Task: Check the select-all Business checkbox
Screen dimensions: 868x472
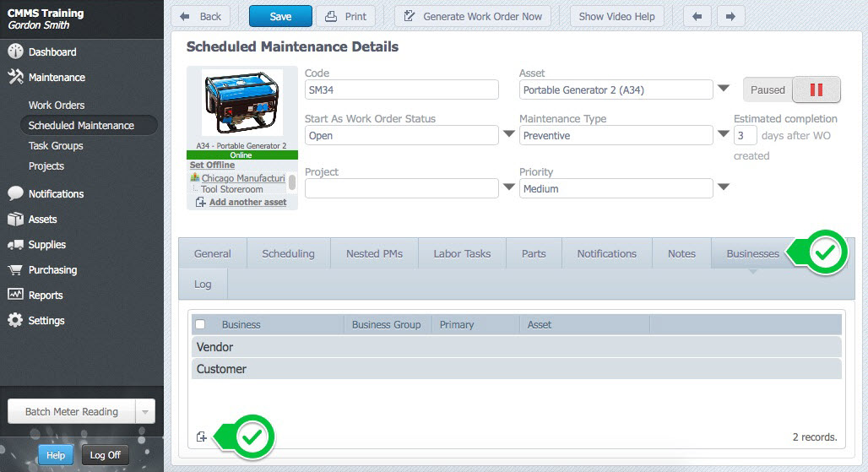Action: pyautogui.click(x=200, y=324)
